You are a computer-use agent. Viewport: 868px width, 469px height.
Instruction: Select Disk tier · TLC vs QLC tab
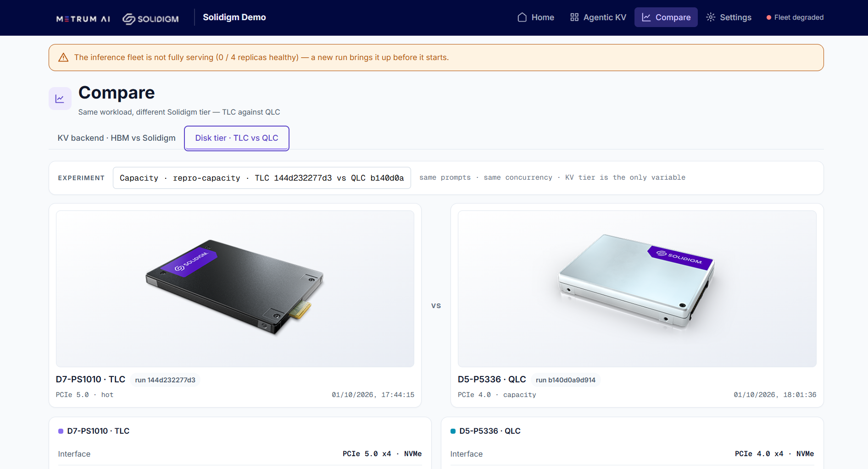click(x=237, y=138)
